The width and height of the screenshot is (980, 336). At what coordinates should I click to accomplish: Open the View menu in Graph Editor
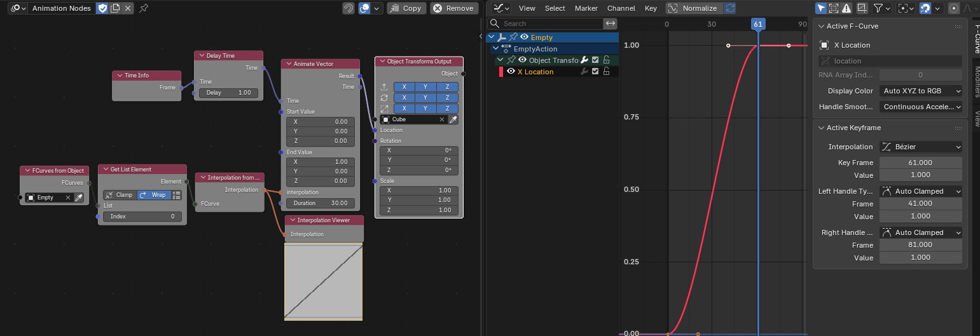pos(527,8)
